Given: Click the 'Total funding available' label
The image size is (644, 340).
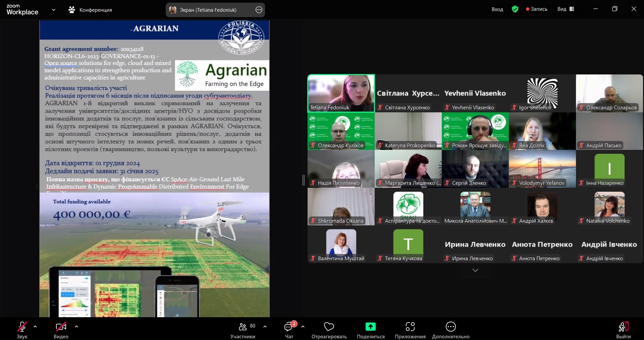Looking at the screenshot, I should [82, 202].
